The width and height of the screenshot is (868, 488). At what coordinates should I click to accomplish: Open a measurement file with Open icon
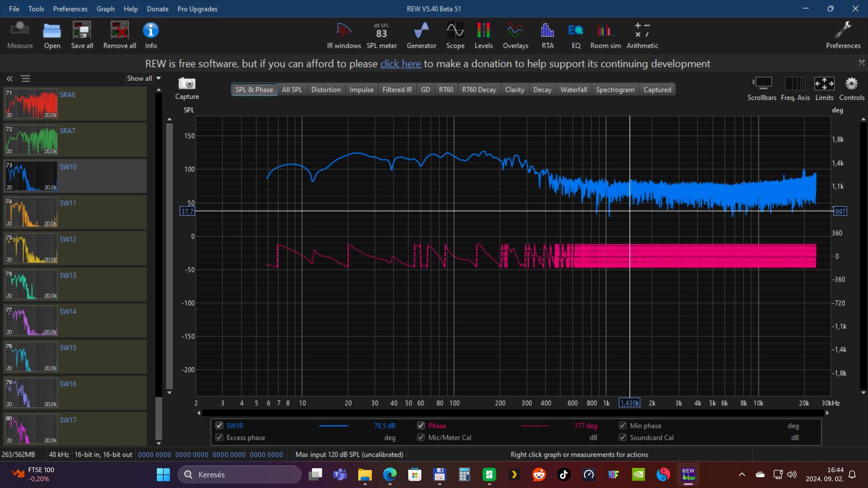[52, 35]
